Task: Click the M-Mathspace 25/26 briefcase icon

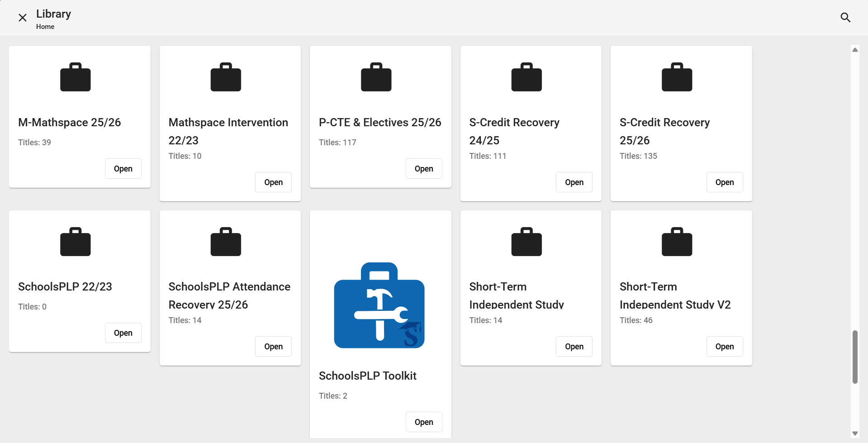Action: pyautogui.click(x=76, y=77)
